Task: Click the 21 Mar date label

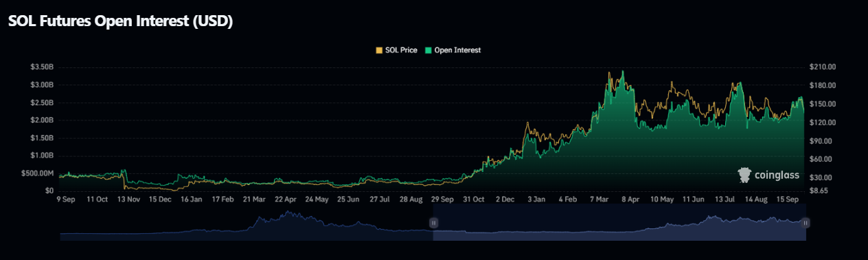Action: (255, 199)
